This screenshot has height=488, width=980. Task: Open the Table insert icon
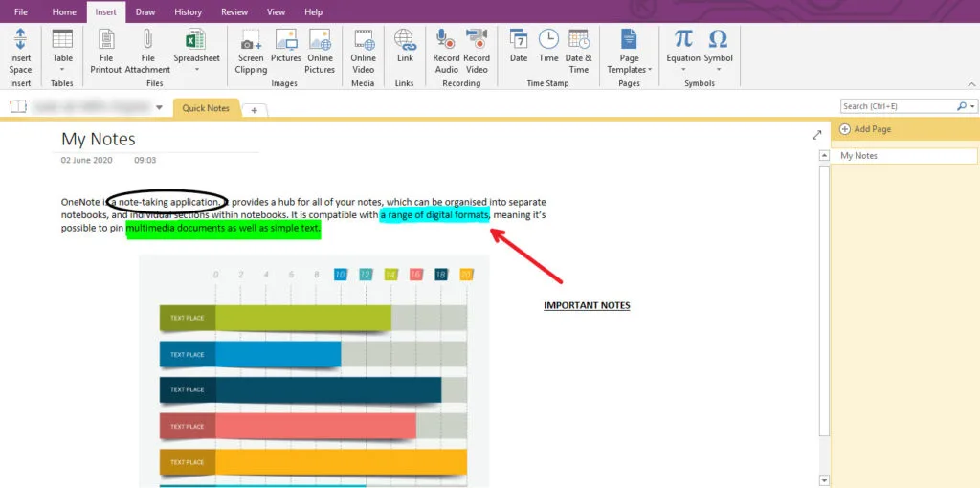tap(62, 38)
